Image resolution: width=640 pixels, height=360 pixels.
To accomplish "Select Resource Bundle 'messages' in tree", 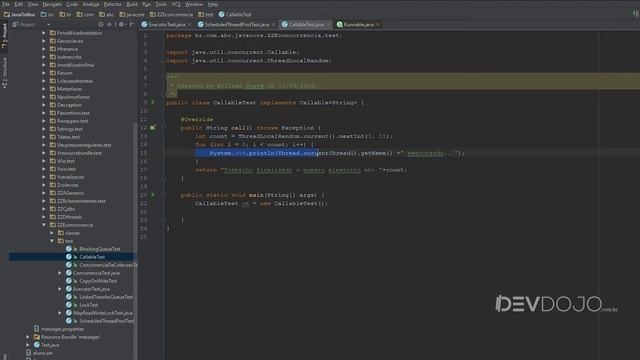I will tap(70, 337).
